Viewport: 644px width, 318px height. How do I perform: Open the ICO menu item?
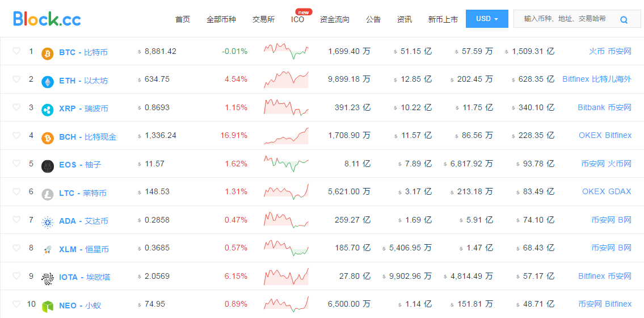pos(297,19)
